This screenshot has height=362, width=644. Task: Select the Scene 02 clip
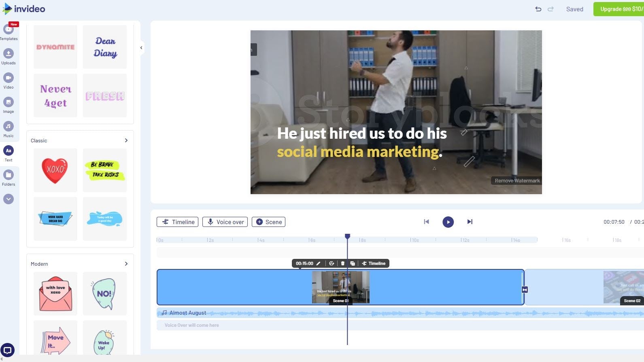tap(584, 287)
